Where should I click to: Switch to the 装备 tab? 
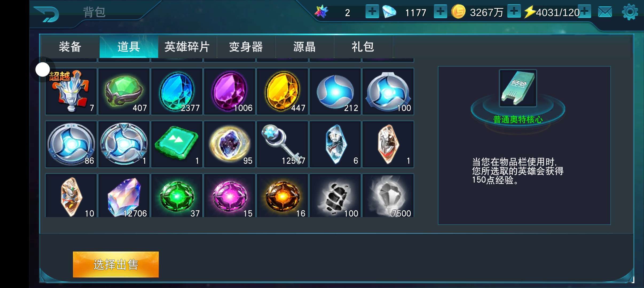click(x=70, y=47)
